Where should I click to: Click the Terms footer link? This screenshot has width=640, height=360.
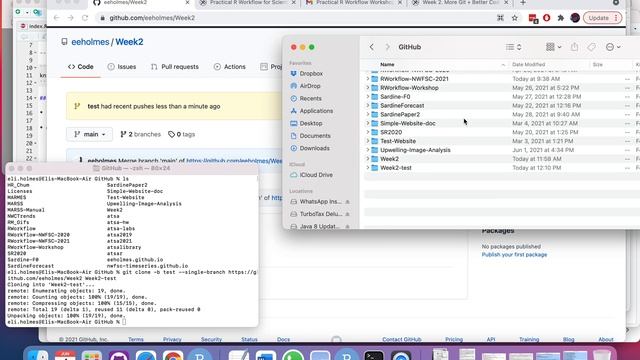(x=136, y=340)
